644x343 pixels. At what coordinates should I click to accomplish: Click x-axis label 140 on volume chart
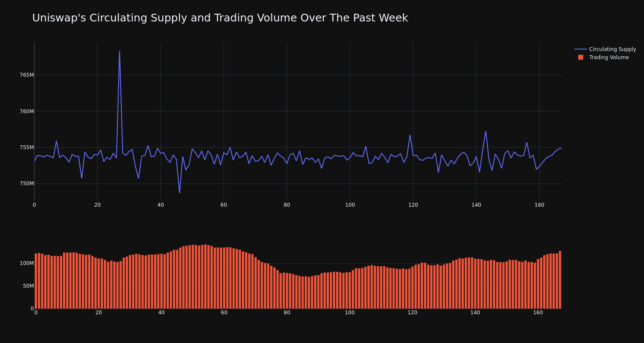pos(475,313)
